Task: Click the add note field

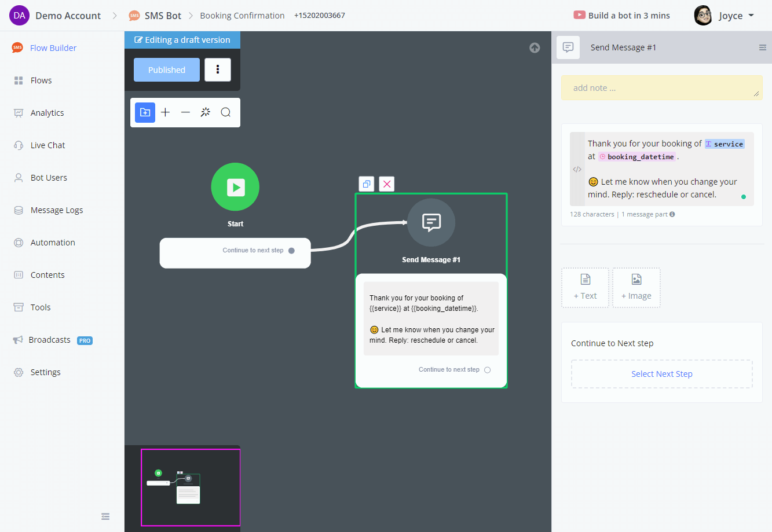Action: point(661,87)
